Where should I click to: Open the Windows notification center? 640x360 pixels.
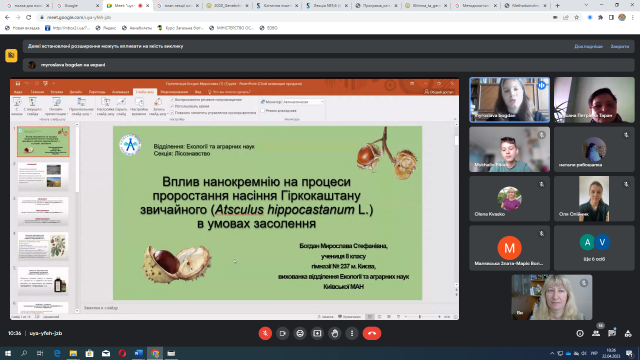pos(629,353)
